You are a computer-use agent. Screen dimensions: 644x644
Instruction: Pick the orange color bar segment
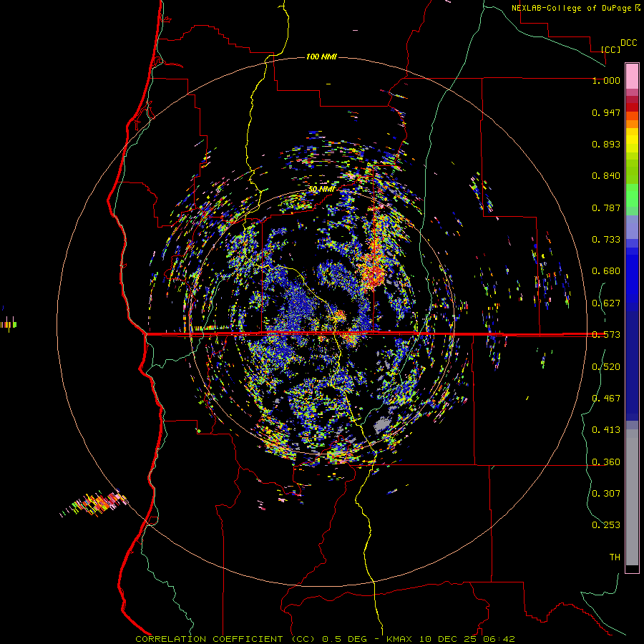pyautogui.click(x=632, y=124)
